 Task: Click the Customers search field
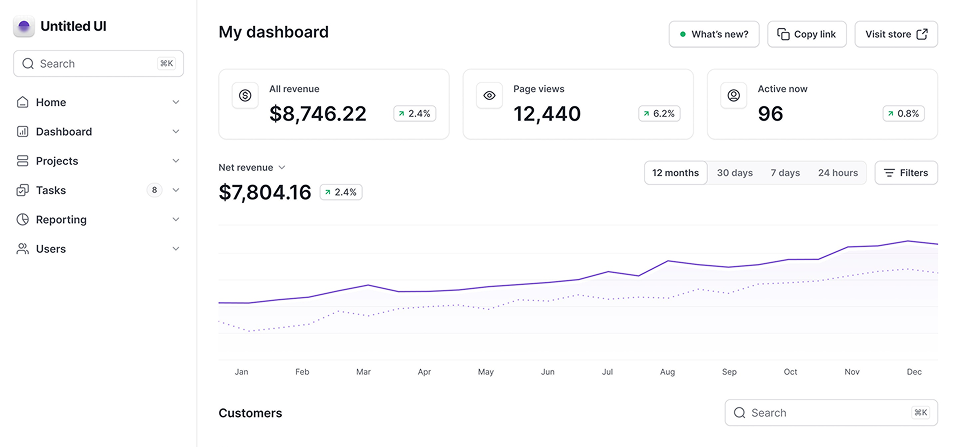[830, 413]
